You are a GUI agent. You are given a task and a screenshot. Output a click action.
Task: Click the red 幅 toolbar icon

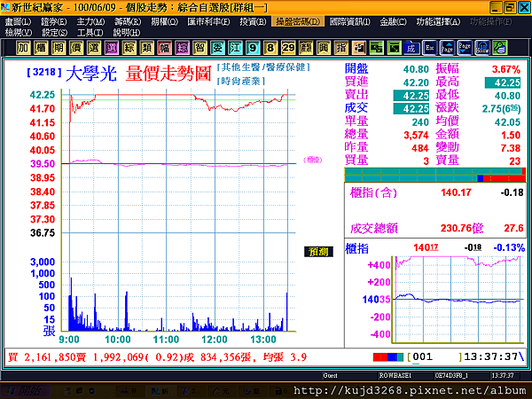click(x=165, y=48)
